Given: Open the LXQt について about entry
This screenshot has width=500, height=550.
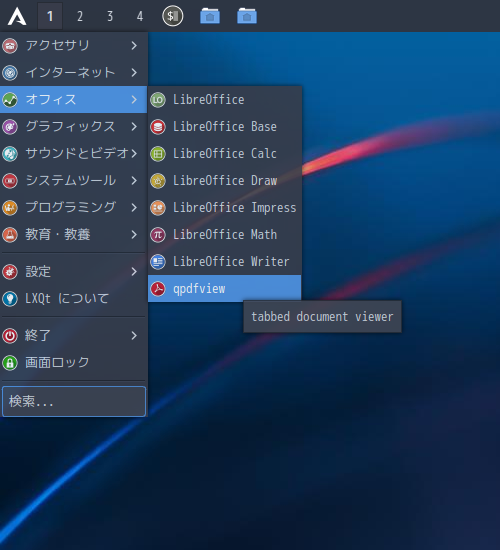Looking at the screenshot, I should pos(73,299).
